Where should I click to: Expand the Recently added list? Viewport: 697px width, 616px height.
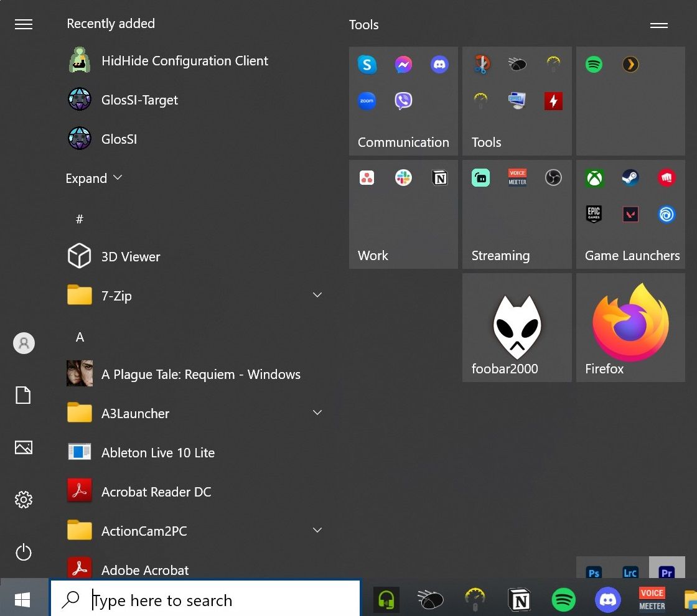coord(93,178)
